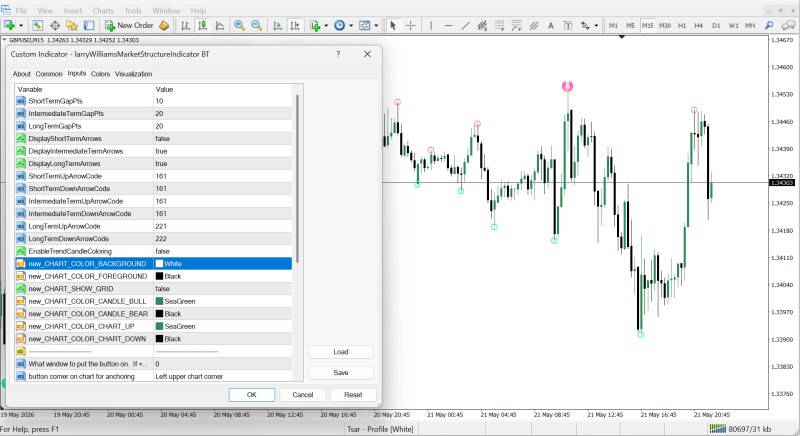Screen dimensions: 800x436
Task: Pick the FOREGROUND Black color swatch
Action: [159, 276]
